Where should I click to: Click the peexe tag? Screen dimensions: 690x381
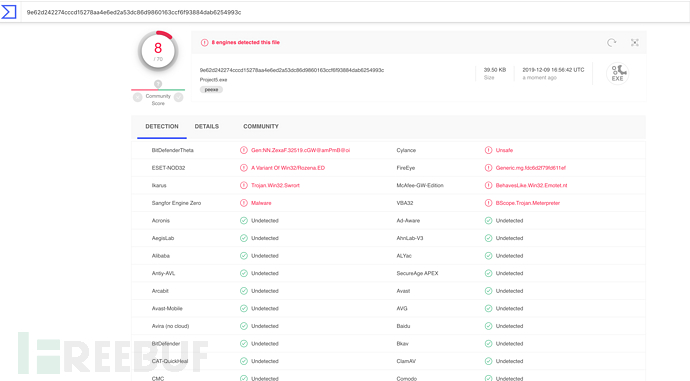[x=211, y=89]
